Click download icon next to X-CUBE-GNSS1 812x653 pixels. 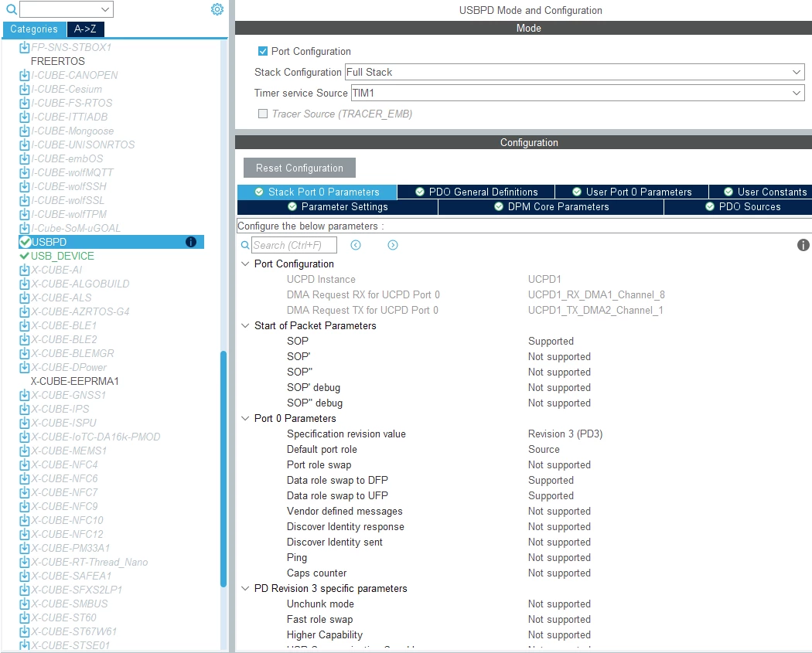tap(24, 395)
